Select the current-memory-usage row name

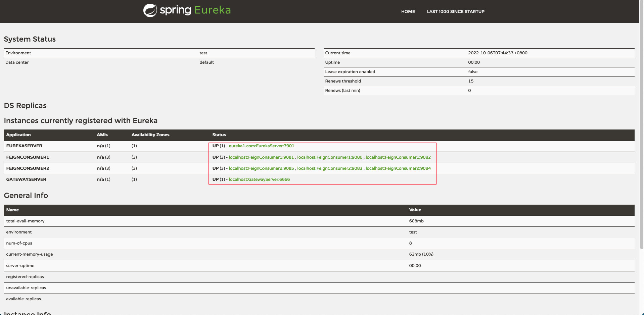tap(30, 254)
